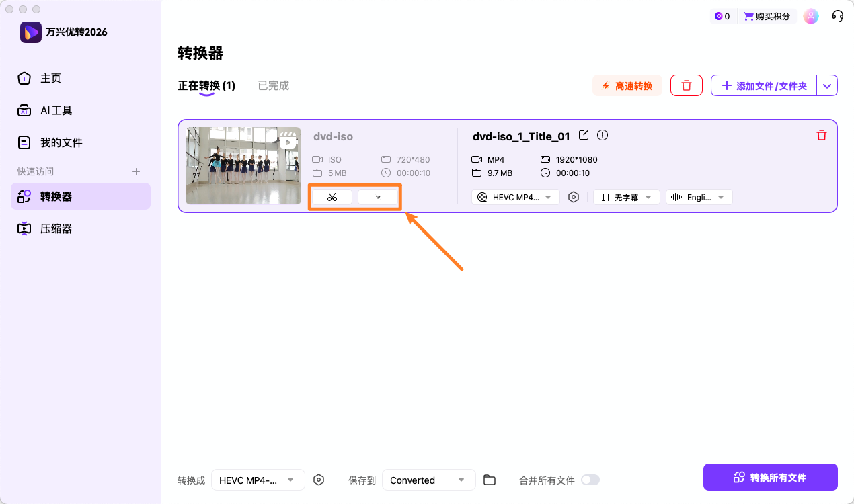
Task: Switch to the 已完成 tab
Action: pos(273,85)
